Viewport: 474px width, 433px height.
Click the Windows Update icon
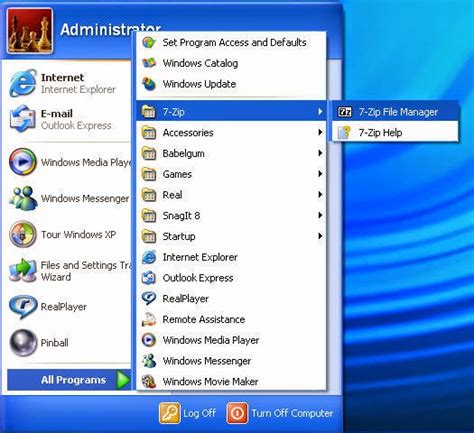click(x=149, y=84)
